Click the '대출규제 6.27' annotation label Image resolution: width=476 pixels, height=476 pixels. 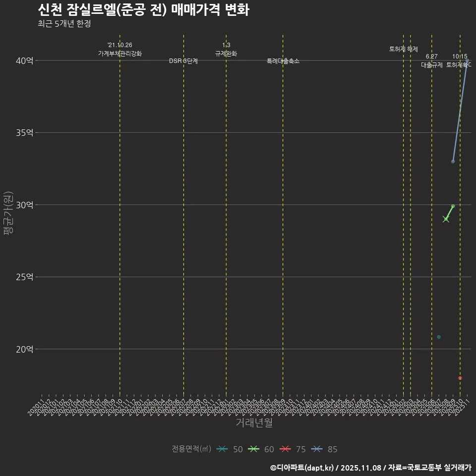[x=432, y=60]
